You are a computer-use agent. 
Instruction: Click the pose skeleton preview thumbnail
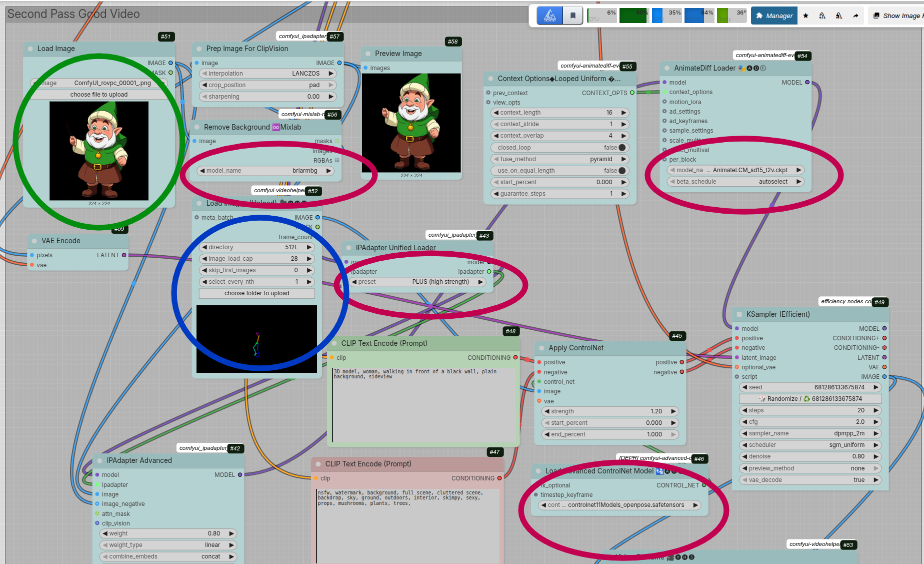(x=256, y=339)
